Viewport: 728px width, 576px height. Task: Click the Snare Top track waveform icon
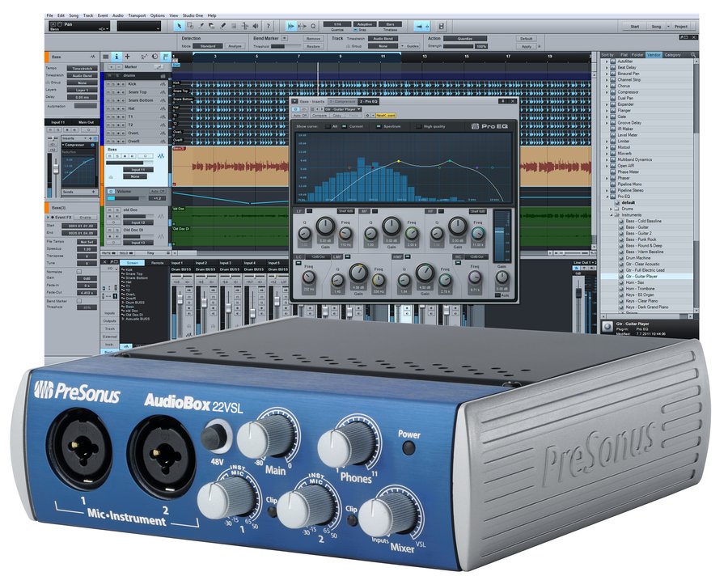163,92
